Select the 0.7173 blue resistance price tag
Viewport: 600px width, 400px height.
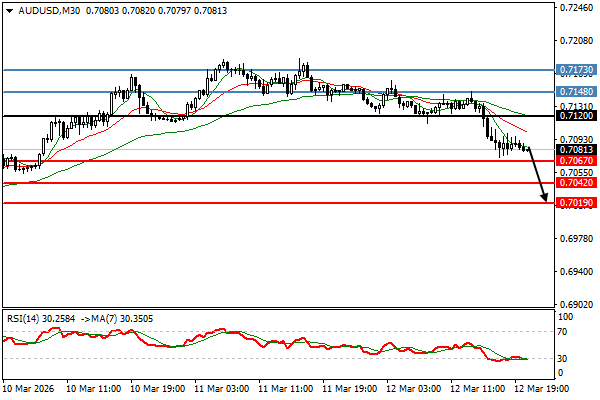click(576, 71)
